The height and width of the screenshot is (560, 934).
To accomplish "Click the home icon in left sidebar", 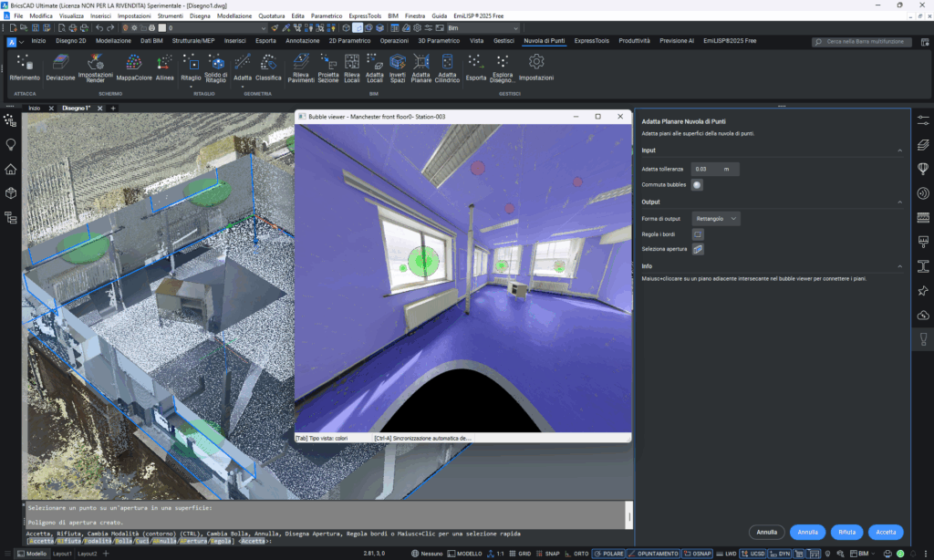I will pos(11,170).
